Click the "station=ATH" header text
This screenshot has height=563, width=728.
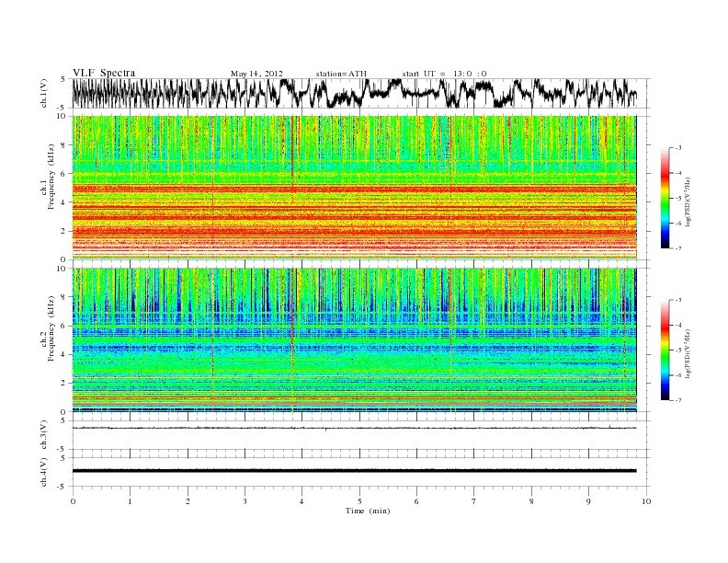click(x=341, y=74)
